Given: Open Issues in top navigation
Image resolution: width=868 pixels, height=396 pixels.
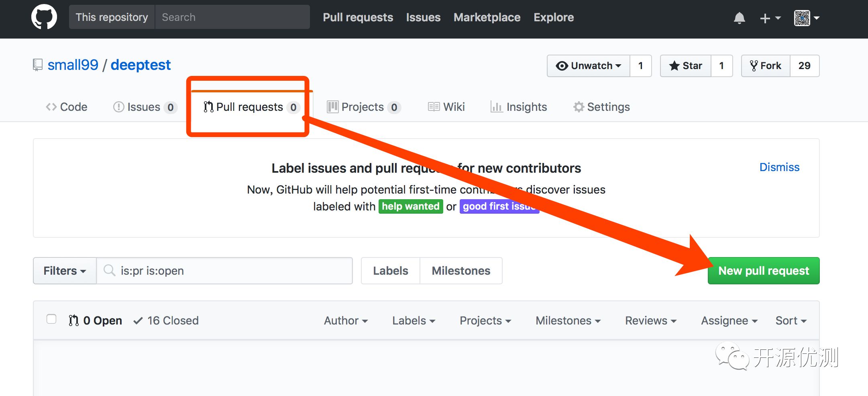Looking at the screenshot, I should pos(423,17).
